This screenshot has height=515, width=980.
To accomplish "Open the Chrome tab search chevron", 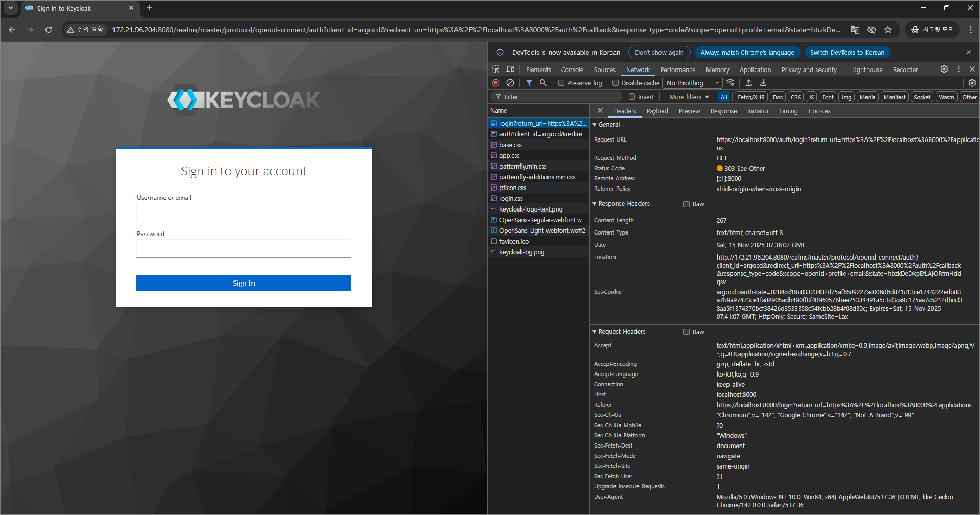I will click(10, 8).
